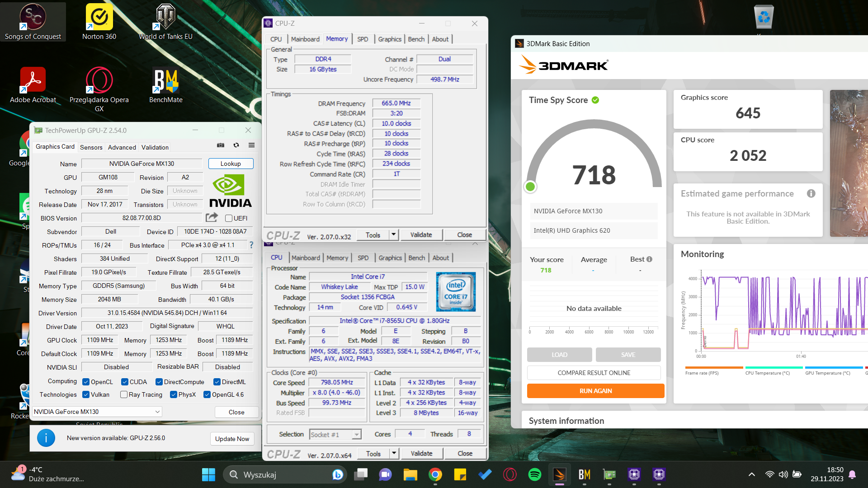Show hidden system tray icons

tap(751, 474)
